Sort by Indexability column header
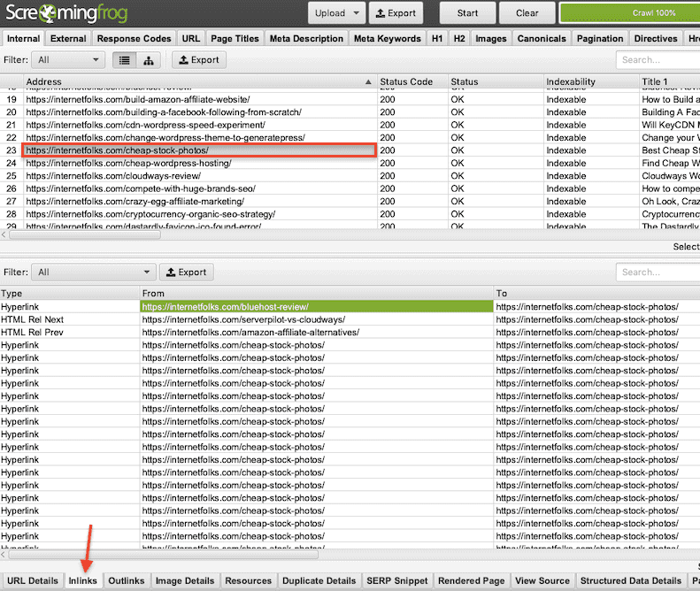This screenshot has height=591, width=700. click(x=591, y=81)
